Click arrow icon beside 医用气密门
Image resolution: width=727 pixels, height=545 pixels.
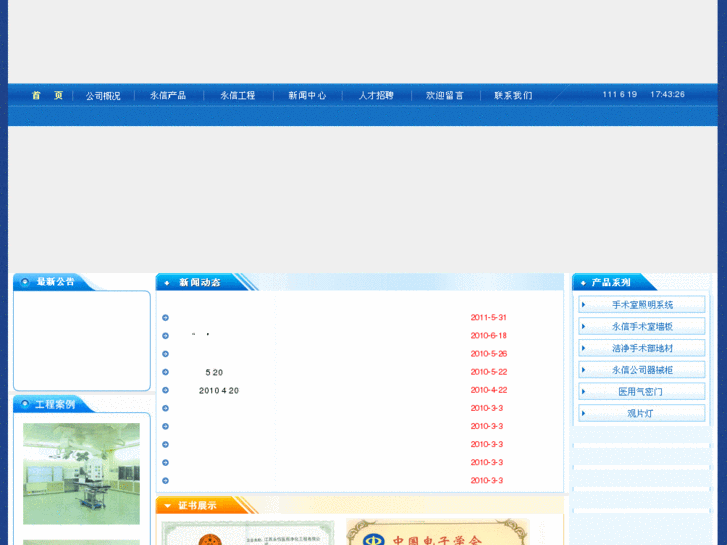583,392
